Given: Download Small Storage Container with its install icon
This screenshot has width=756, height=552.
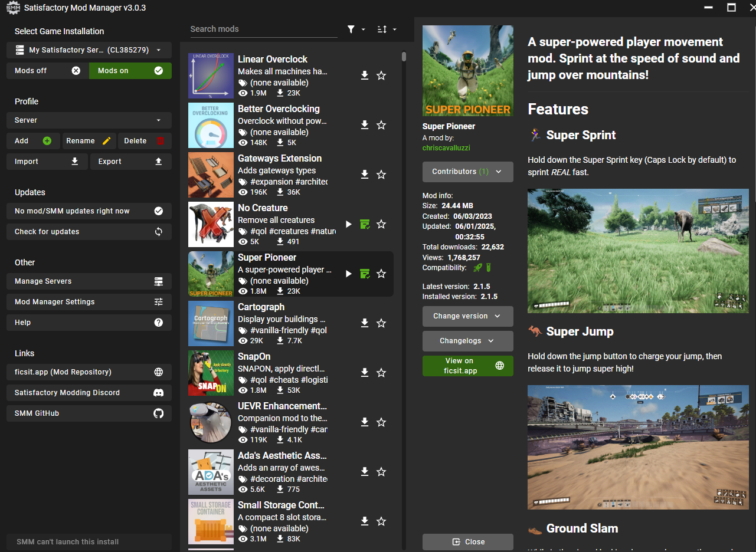Looking at the screenshot, I should [365, 521].
